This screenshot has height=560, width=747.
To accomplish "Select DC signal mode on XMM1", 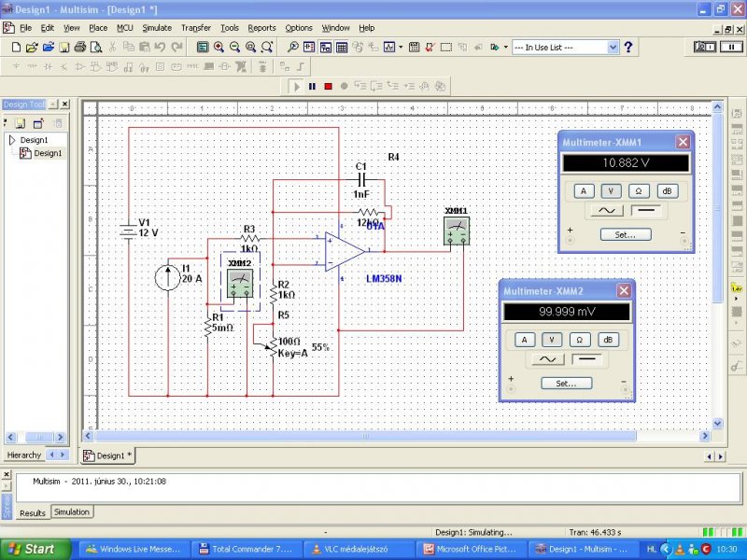I will (x=646, y=210).
